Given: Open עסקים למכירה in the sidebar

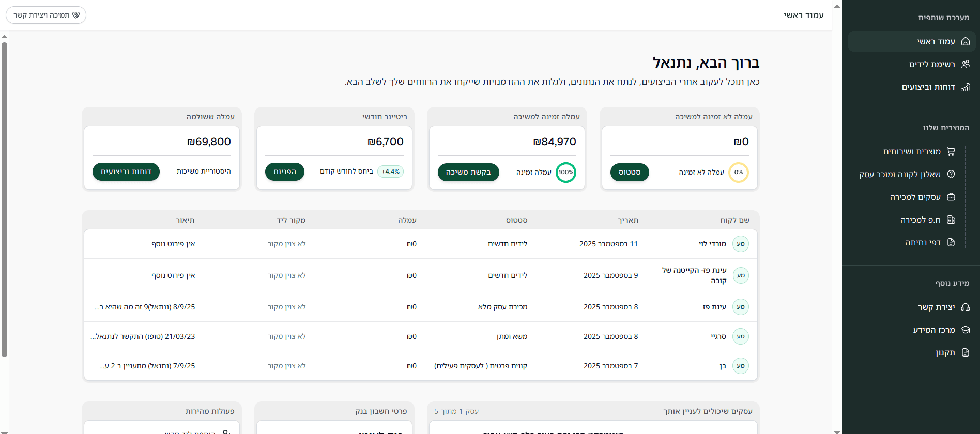Looking at the screenshot, I should [915, 197].
